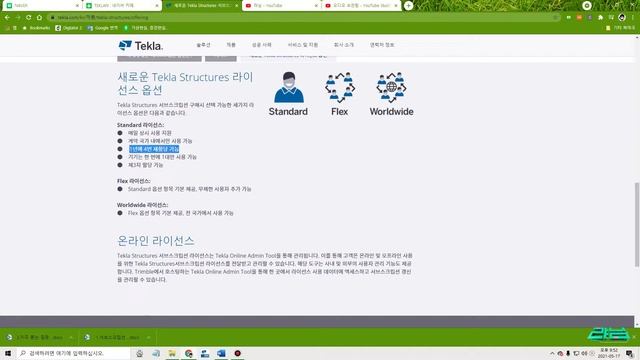This screenshot has width=640, height=360.
Task: Open the Google 번역 bookmark
Action: tap(102, 28)
